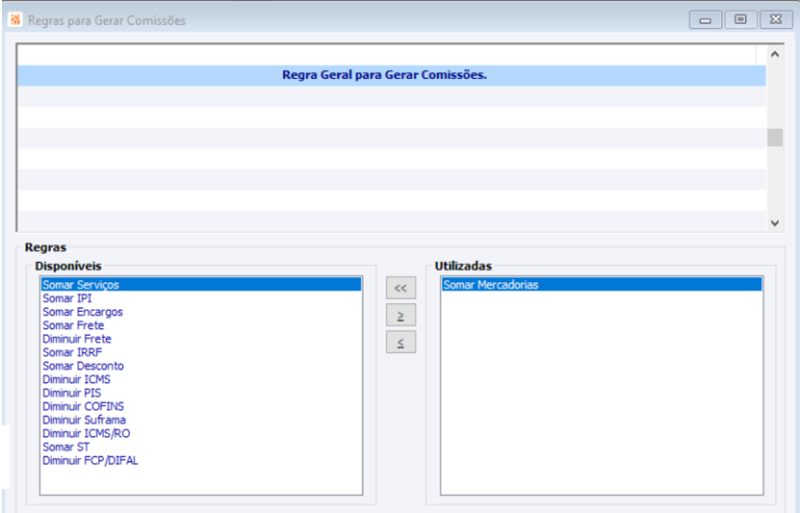
Task: Select 'Diminuir Suframa' in Disponíveis list
Action: click(x=201, y=420)
